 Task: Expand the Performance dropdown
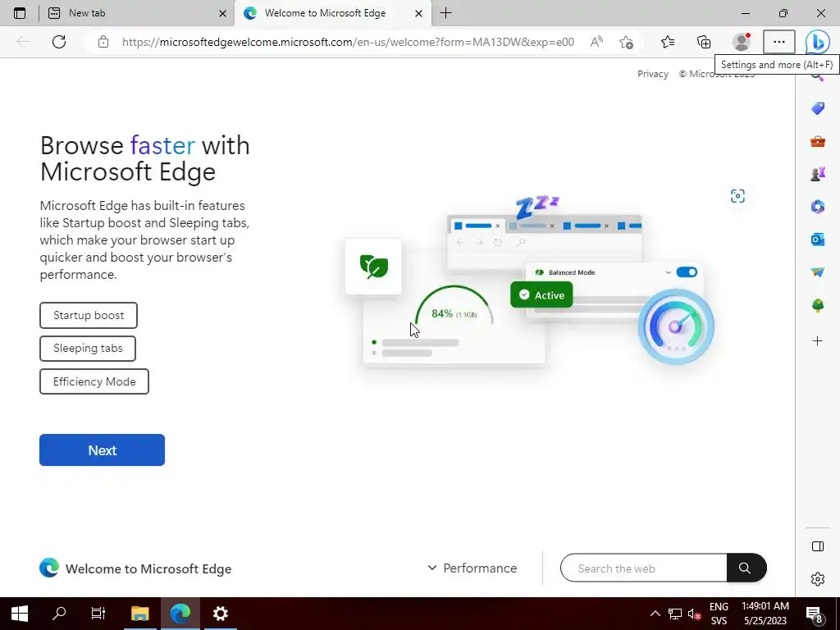[x=472, y=568]
